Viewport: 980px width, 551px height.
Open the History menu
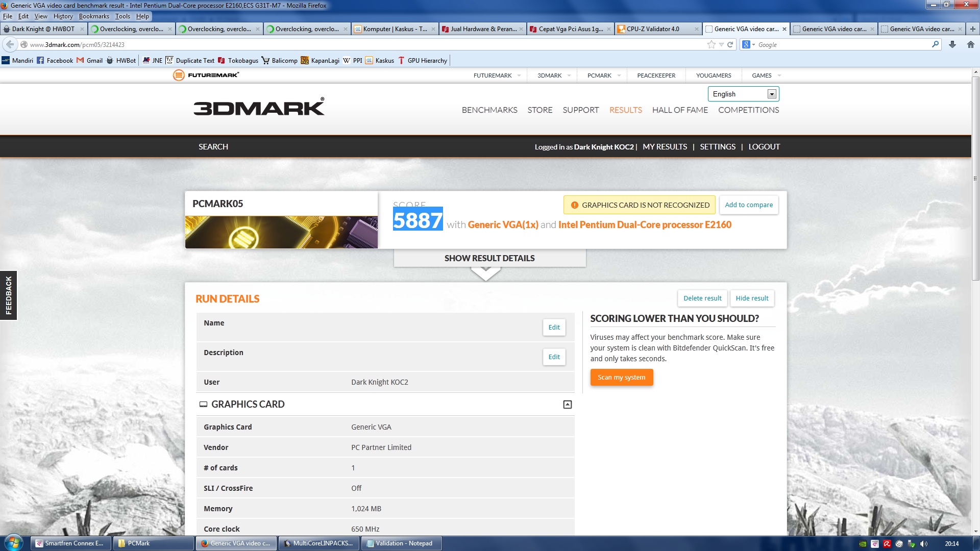pos(63,16)
